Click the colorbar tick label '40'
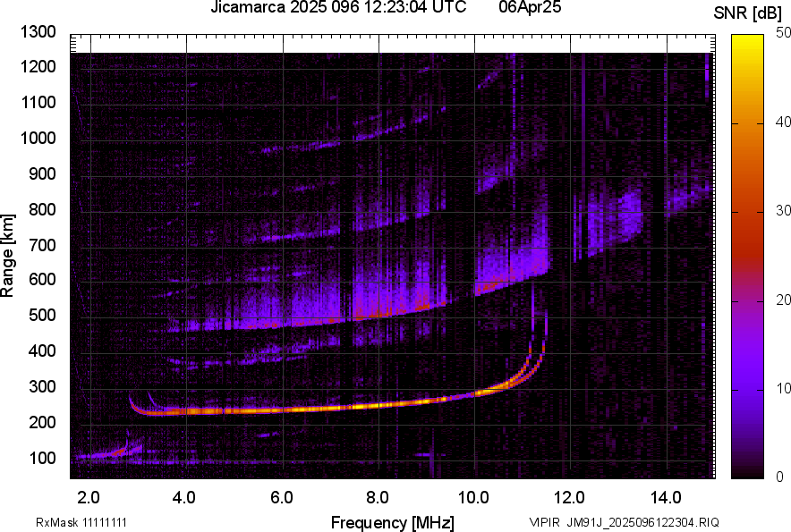This screenshot has height=532, width=791. pos(783,122)
